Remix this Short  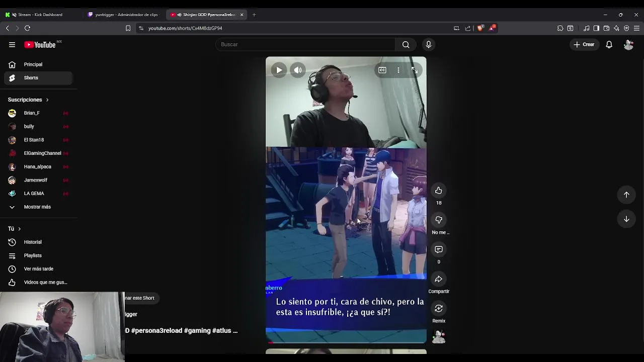click(x=439, y=308)
